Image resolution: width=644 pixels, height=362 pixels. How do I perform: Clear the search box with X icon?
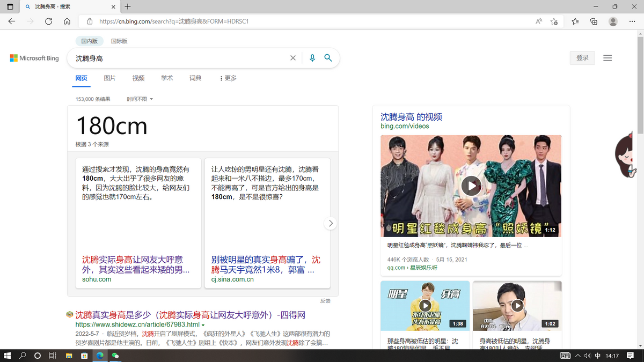pyautogui.click(x=293, y=58)
